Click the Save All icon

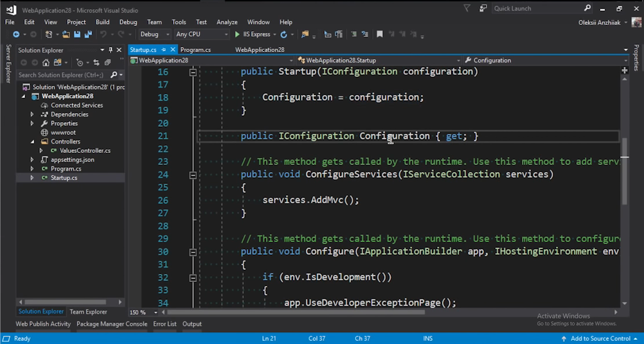88,35
